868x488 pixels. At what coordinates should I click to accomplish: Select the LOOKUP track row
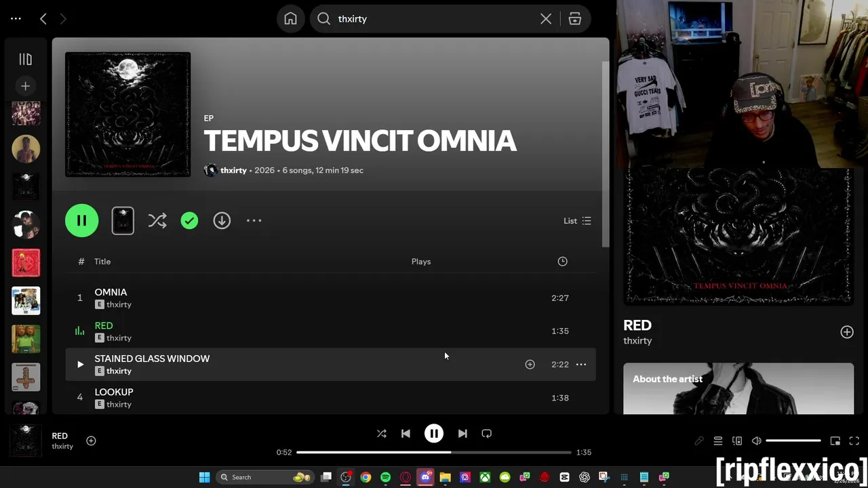point(330,398)
